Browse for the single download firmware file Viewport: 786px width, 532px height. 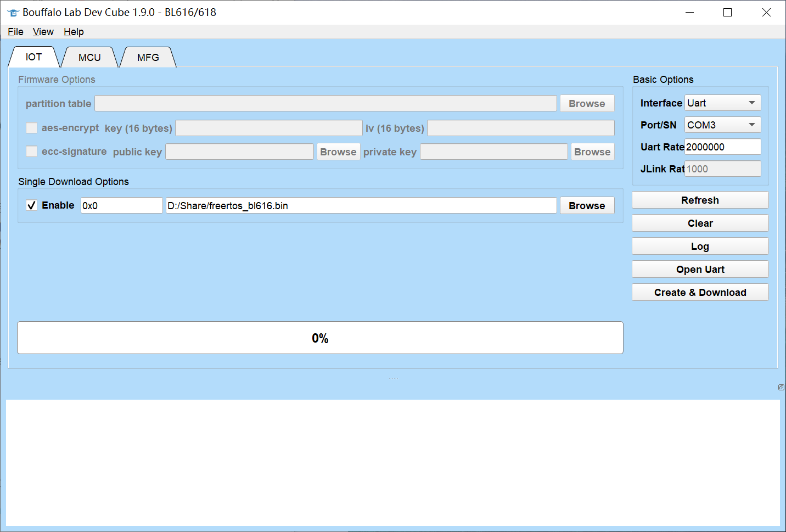(x=587, y=206)
